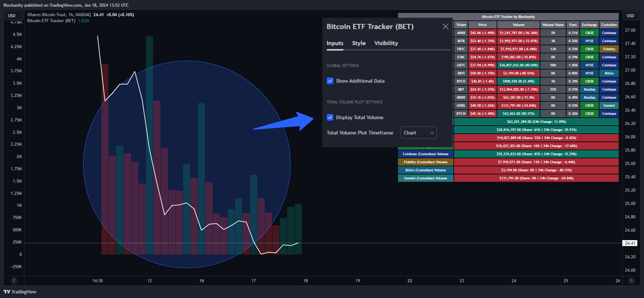Viewport: 644px width, 298px height.
Task: Click the Nasdaq exchange cell for IBIT
Action: point(590,90)
